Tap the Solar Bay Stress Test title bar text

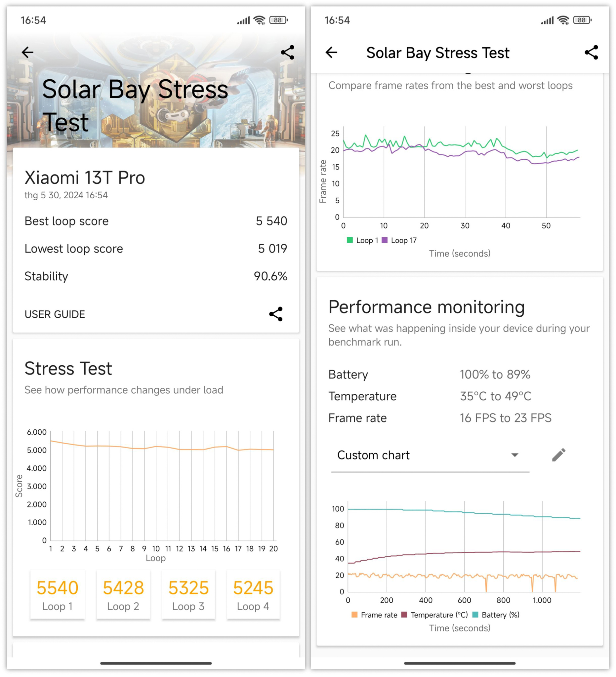click(x=438, y=53)
